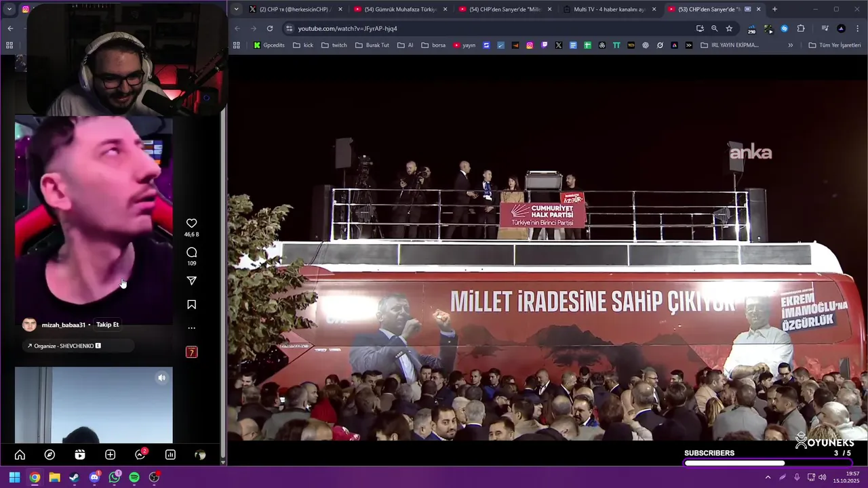Like the mizah_babaa31 reel with heart icon
Image resolution: width=868 pixels, height=488 pixels.
click(192, 224)
